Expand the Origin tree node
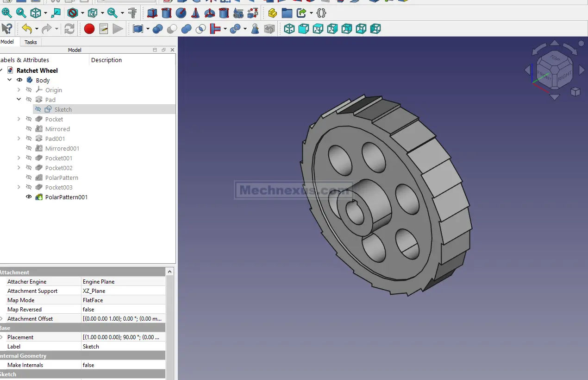This screenshot has height=380, width=588. (x=19, y=90)
